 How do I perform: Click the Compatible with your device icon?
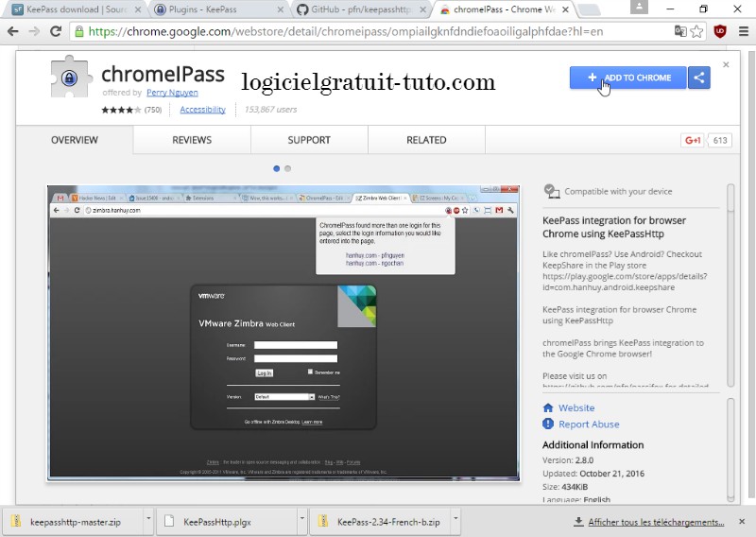pos(552,191)
